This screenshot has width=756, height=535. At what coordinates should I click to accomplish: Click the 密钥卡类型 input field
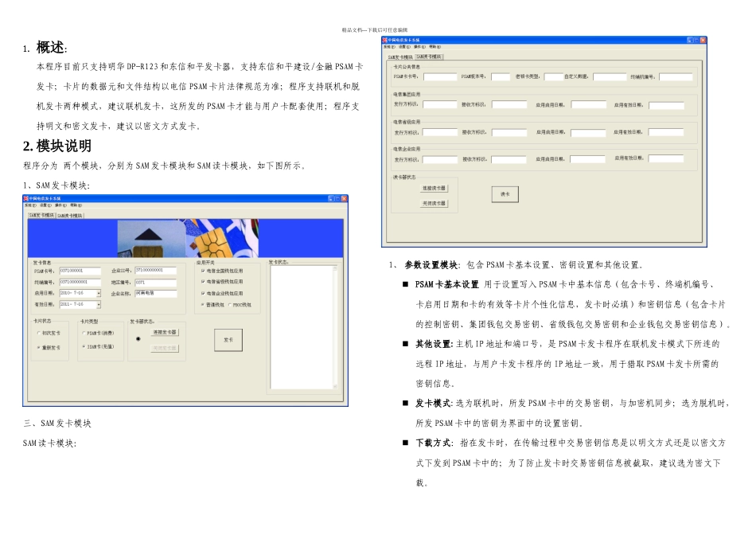pyautogui.click(x=554, y=76)
